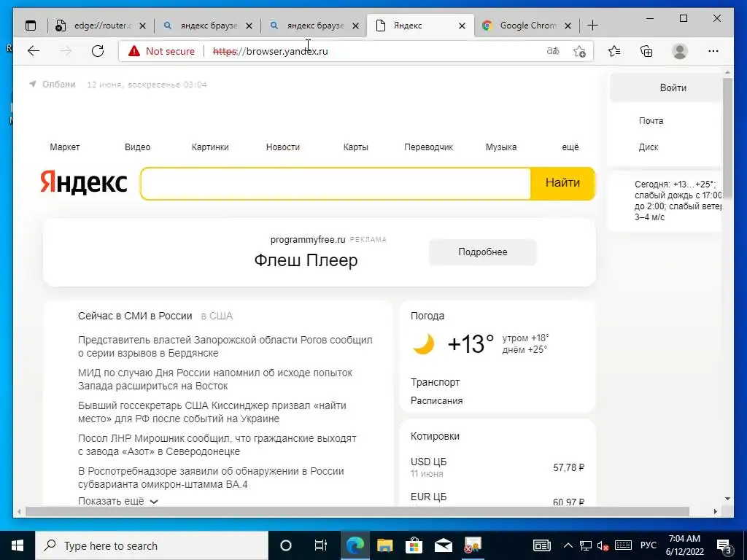Open the browser profile avatar
Screen dimensions: 747x560
pos(680,51)
